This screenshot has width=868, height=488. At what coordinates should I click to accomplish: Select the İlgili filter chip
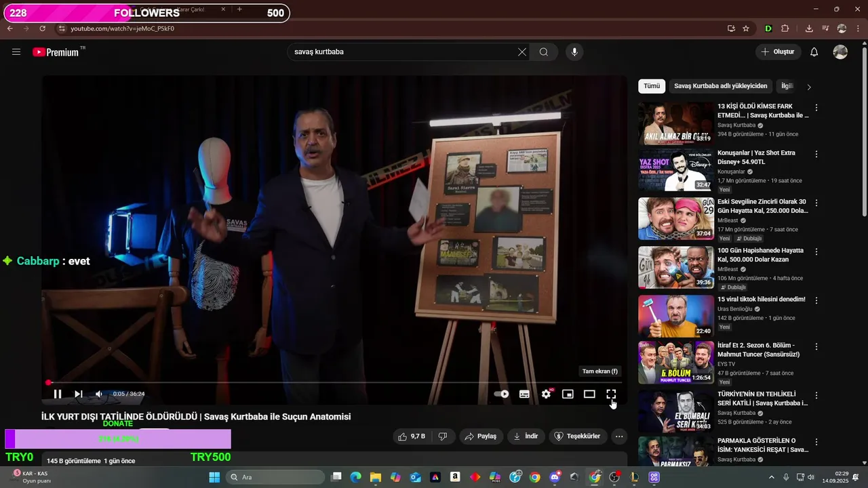click(787, 86)
